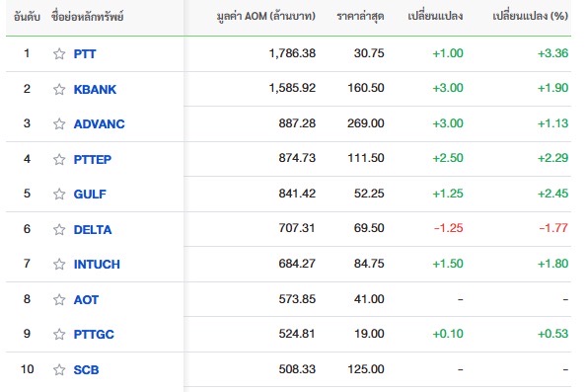
Task: Star the SCB stock row
Action: [59, 370]
